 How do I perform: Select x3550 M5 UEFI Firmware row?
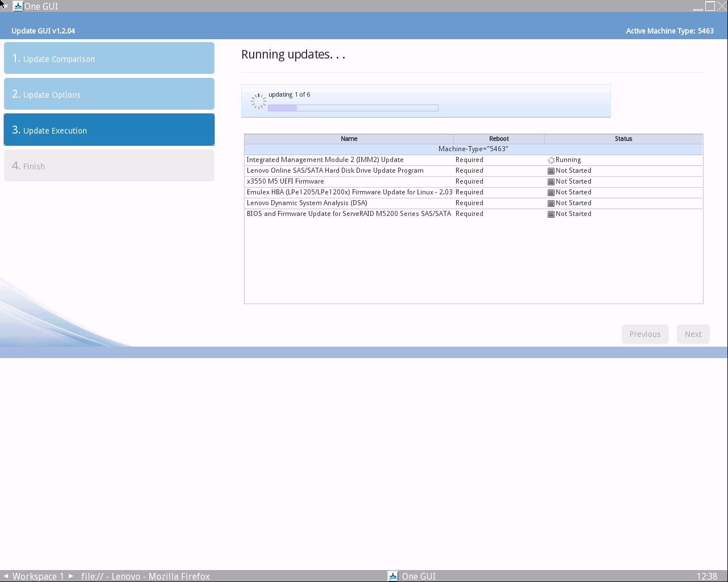click(473, 181)
